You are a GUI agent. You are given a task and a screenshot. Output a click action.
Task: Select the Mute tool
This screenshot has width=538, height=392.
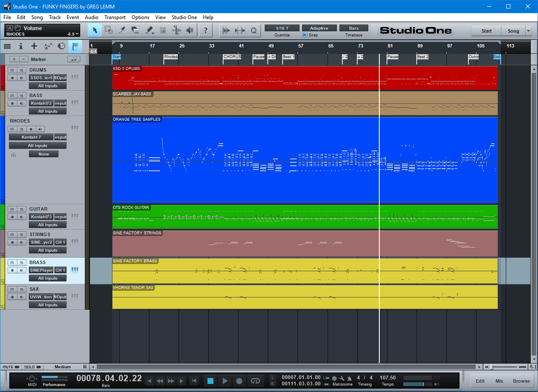point(163,30)
